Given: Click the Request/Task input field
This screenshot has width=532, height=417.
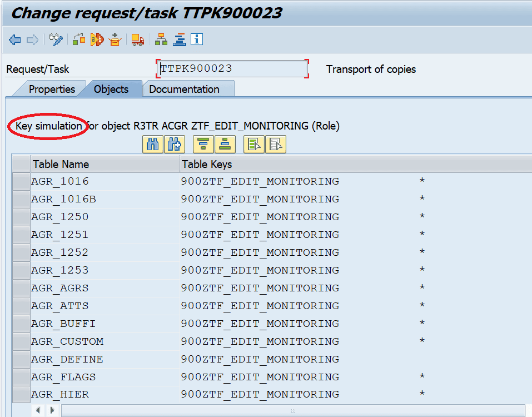Looking at the screenshot, I should coord(232,69).
